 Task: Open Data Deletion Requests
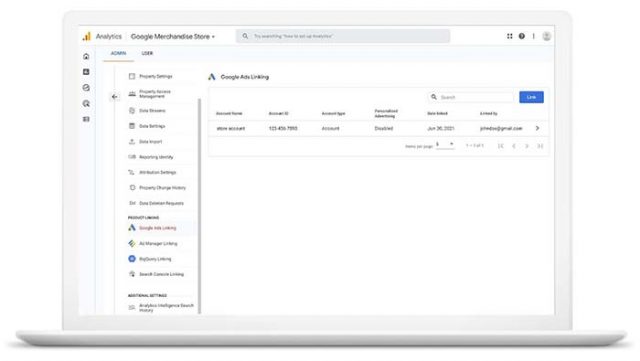pos(161,203)
